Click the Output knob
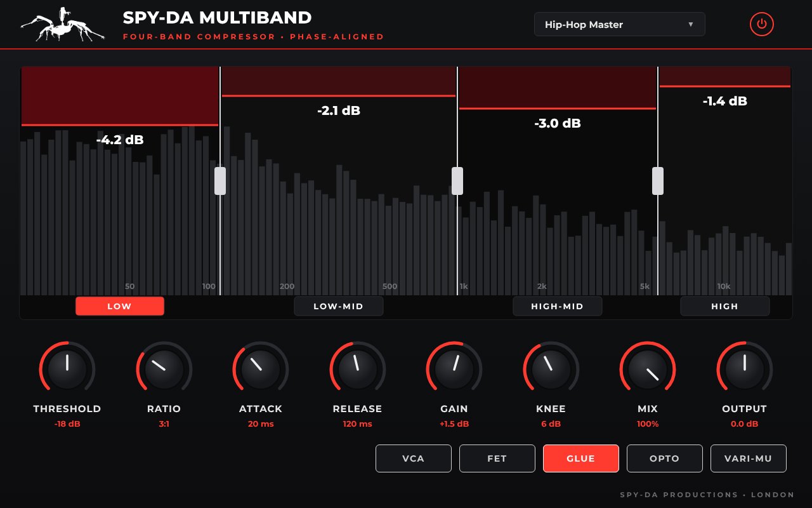Viewport: 812px width, 508px height. coord(745,369)
